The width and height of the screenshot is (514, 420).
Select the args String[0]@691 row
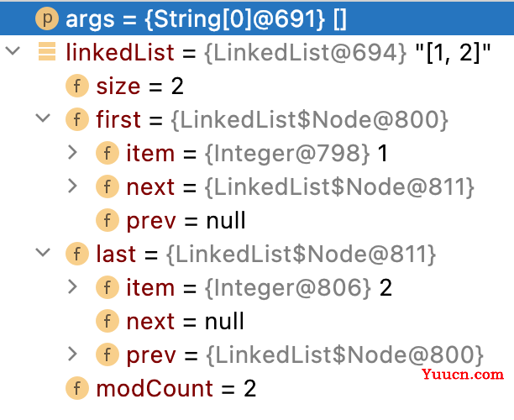(x=257, y=18)
